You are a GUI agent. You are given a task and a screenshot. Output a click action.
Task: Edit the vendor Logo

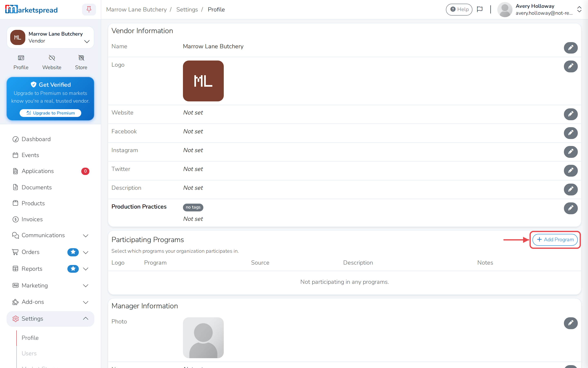tap(570, 66)
